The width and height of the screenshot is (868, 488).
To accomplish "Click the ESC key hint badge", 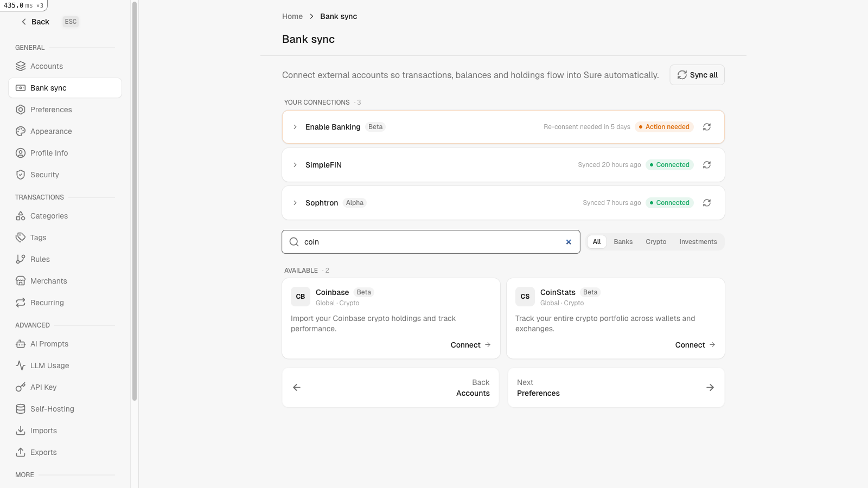I will coord(71,22).
